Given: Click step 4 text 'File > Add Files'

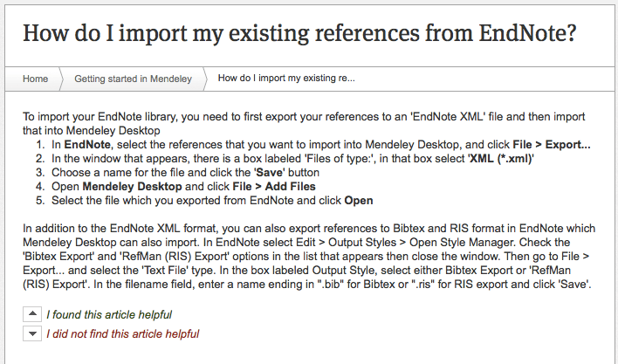Looking at the screenshot, I should pos(274,186).
